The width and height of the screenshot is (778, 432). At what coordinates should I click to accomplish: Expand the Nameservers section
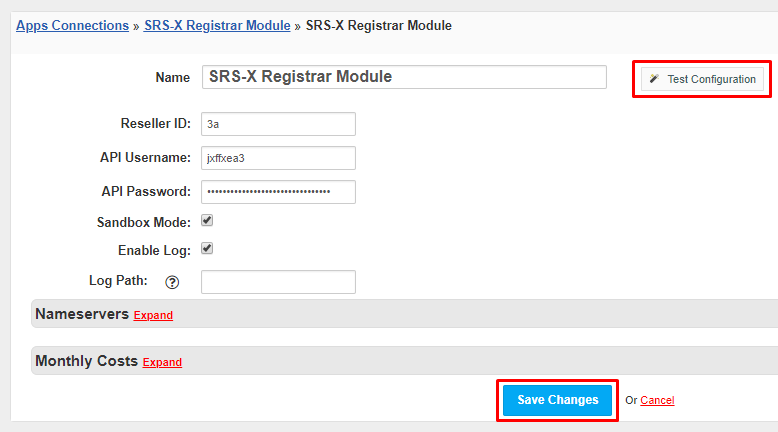pyautogui.click(x=153, y=315)
